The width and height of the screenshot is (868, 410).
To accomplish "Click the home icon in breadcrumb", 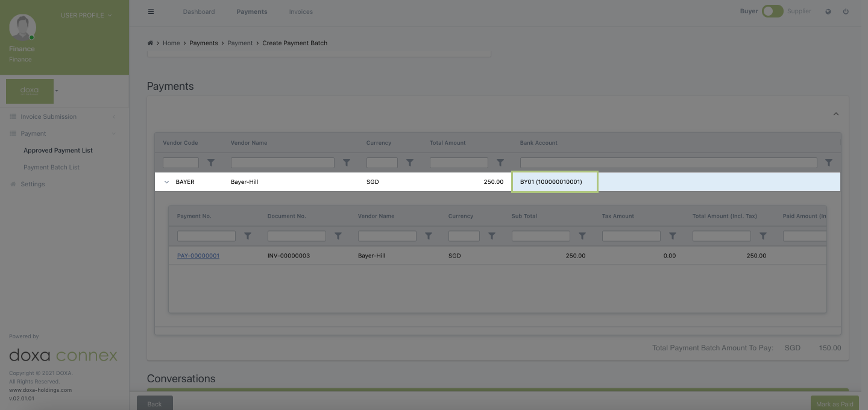I will pyautogui.click(x=150, y=43).
